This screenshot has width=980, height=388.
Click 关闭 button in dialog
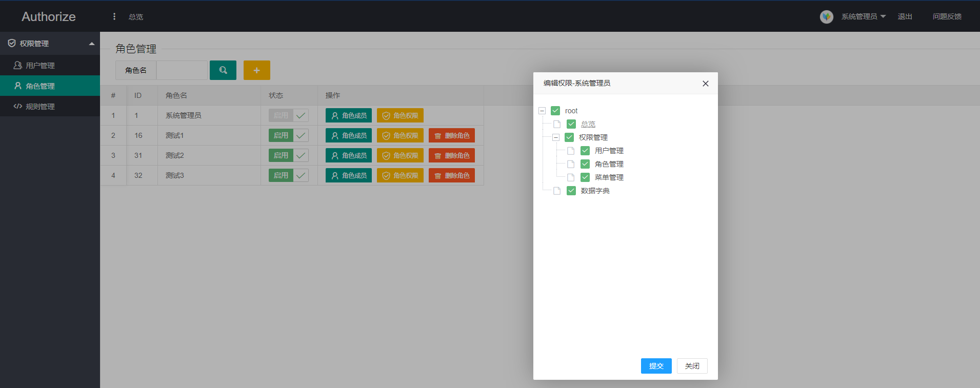692,366
